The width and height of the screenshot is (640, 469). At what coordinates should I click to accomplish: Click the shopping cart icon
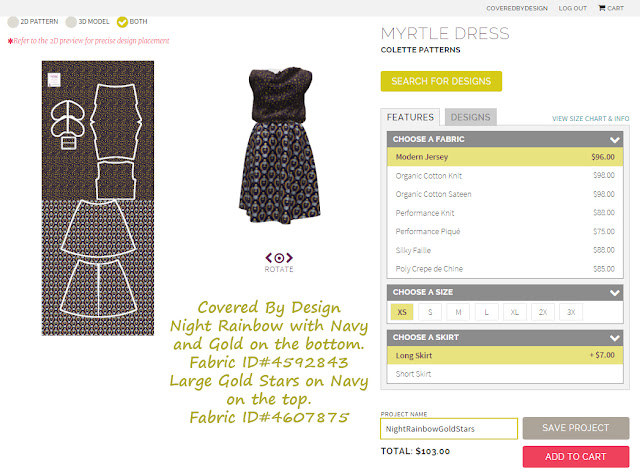point(602,8)
